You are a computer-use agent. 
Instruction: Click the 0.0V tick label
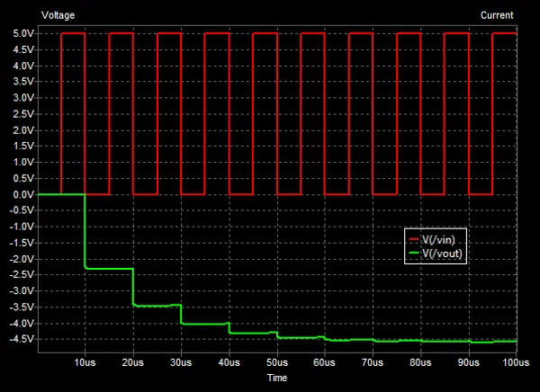tap(20, 195)
